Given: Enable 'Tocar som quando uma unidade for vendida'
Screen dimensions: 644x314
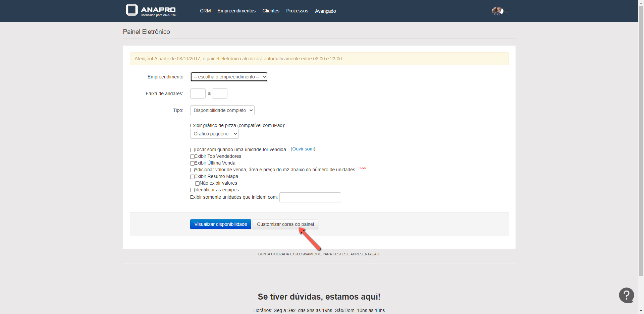Looking at the screenshot, I should [192, 150].
